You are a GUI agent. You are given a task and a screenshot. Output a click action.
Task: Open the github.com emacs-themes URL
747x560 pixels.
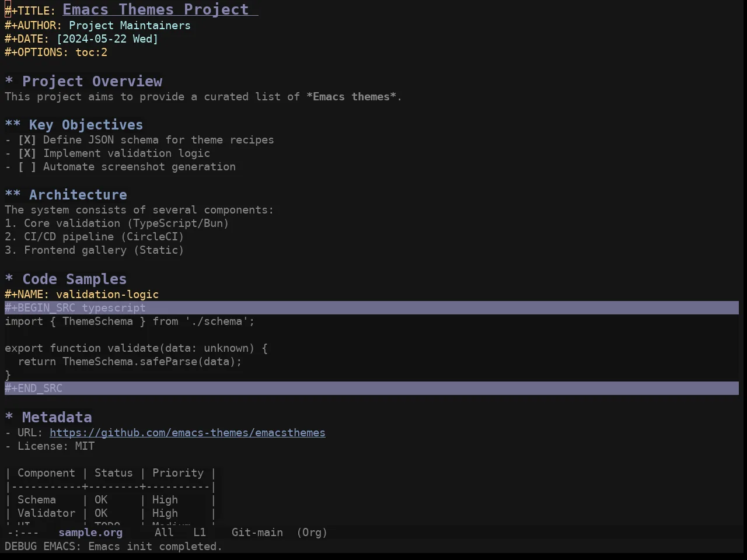click(x=187, y=433)
